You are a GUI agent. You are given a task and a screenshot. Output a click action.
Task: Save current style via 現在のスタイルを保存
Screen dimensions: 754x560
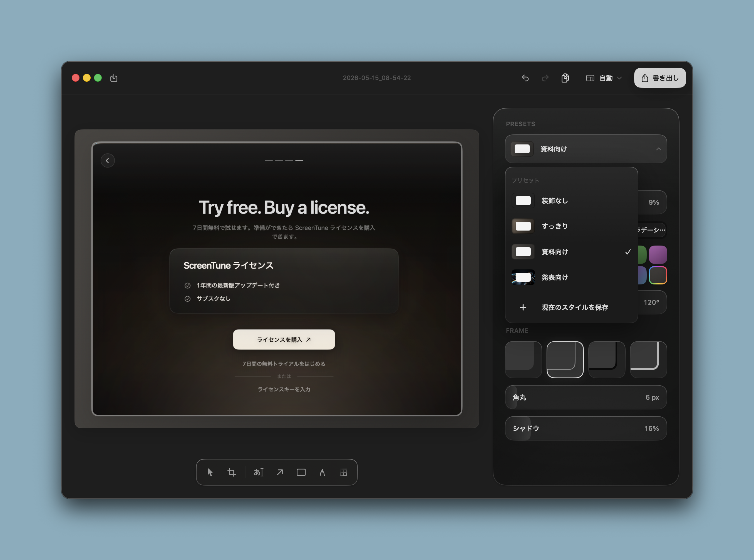click(571, 307)
